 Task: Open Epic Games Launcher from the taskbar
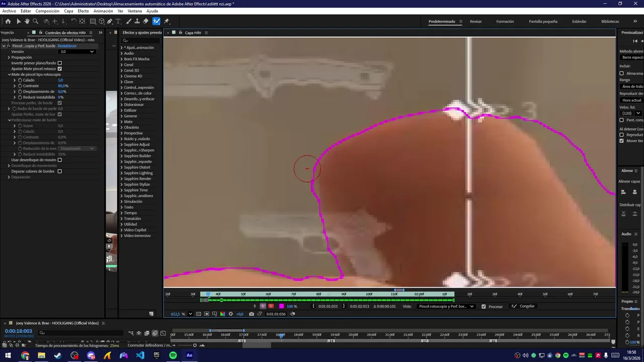(156, 355)
